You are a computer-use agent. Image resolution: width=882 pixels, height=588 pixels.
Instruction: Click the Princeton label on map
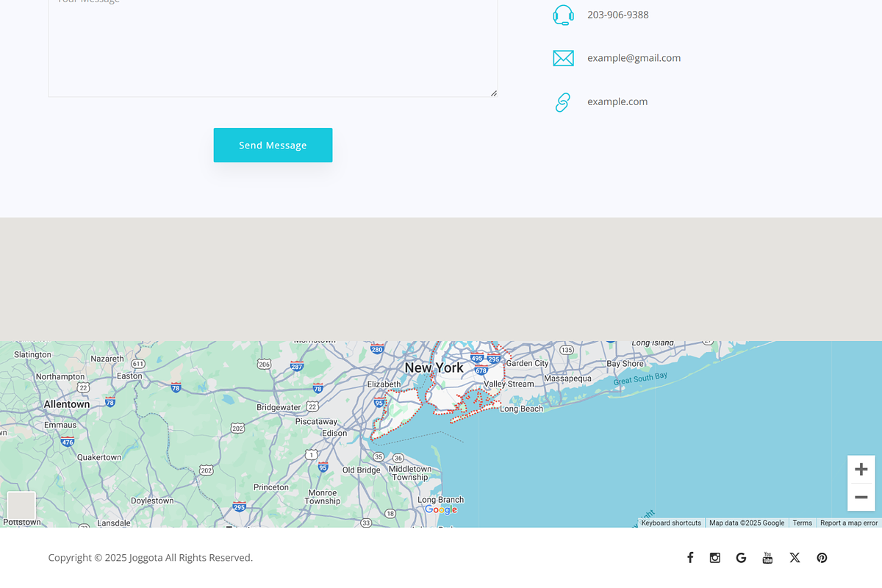(271, 487)
